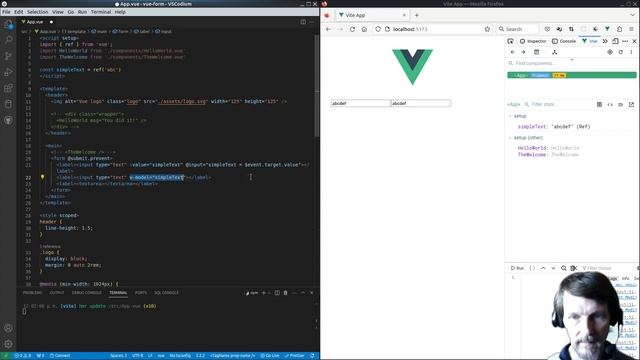640x360 pixels.
Task: Activate the element picker in devtools
Action: click(511, 41)
